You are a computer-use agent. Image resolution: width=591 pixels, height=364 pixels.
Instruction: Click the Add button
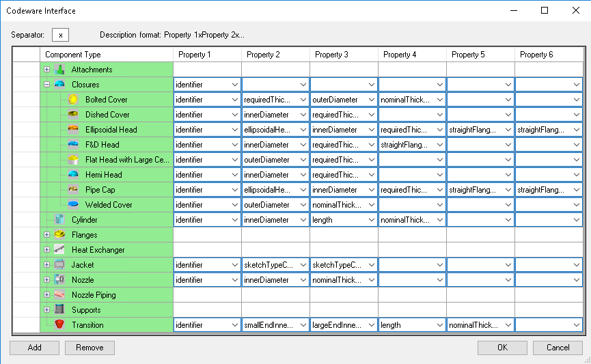(34, 348)
